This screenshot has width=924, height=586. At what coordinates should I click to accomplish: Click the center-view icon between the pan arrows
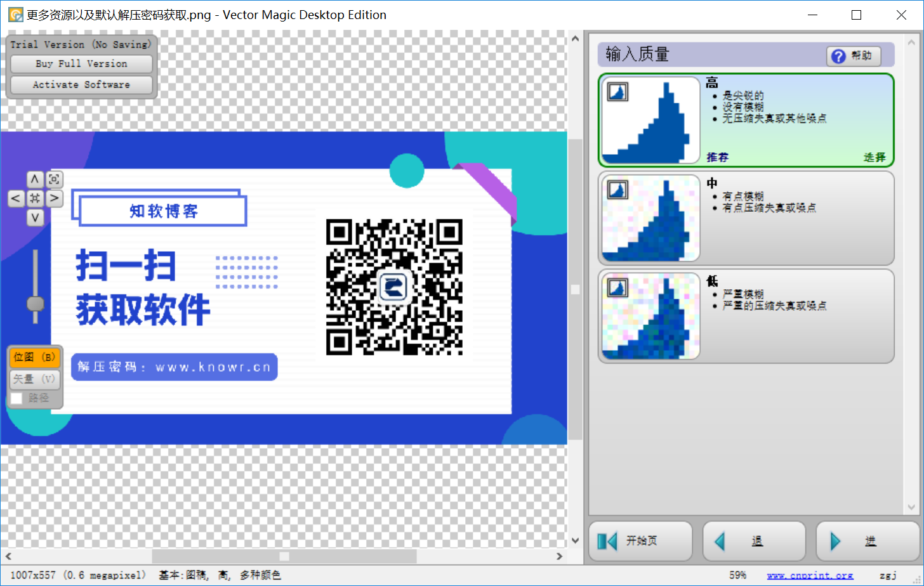[35, 199]
